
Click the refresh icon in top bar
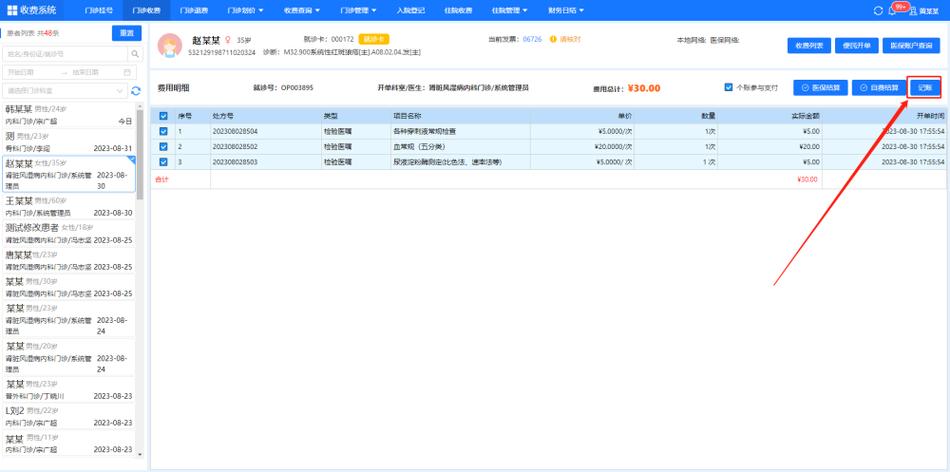coord(878,11)
